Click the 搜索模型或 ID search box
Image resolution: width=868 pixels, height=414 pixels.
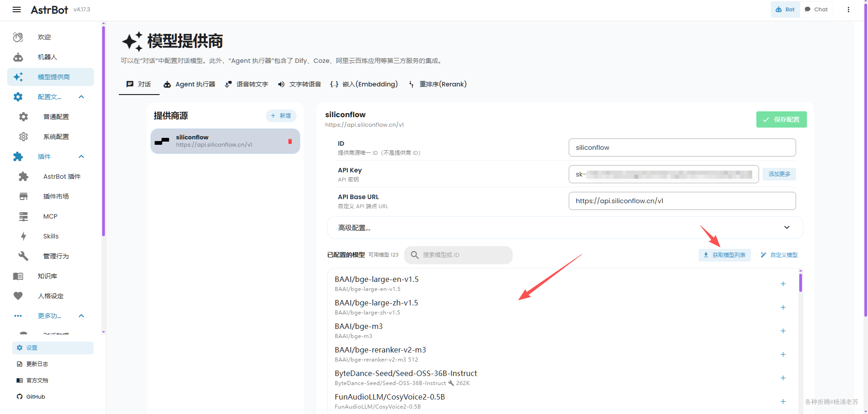pos(458,255)
